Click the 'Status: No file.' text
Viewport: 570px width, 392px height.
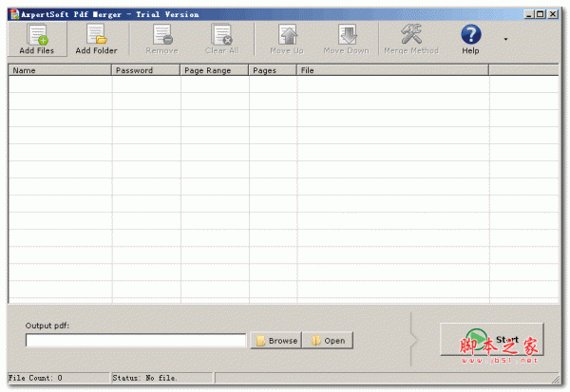tap(144, 378)
